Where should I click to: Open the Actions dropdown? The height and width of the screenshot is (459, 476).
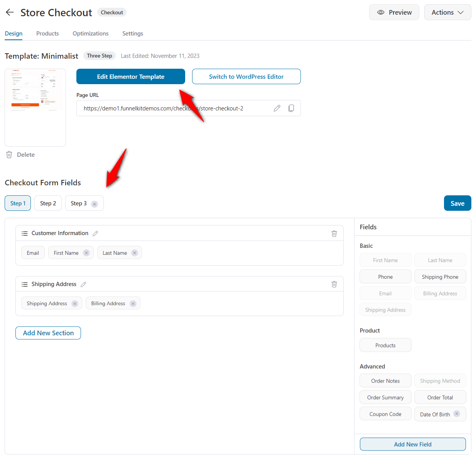447,12
